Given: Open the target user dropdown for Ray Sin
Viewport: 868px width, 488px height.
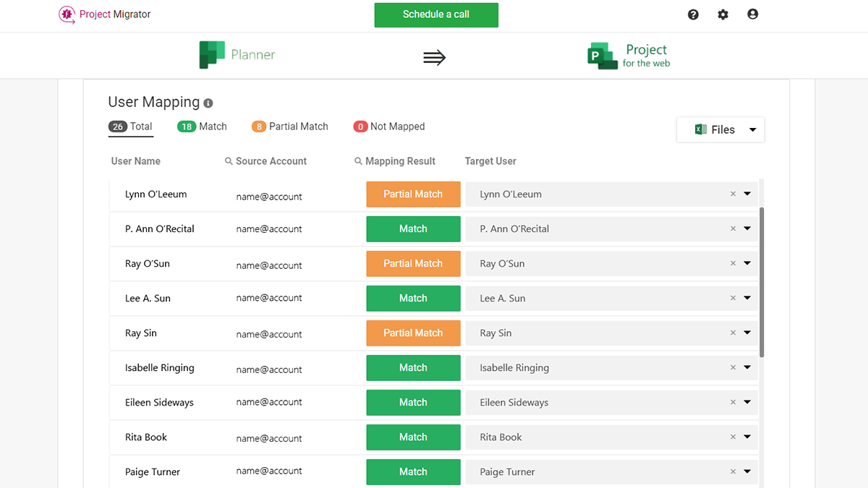Looking at the screenshot, I should [x=746, y=333].
